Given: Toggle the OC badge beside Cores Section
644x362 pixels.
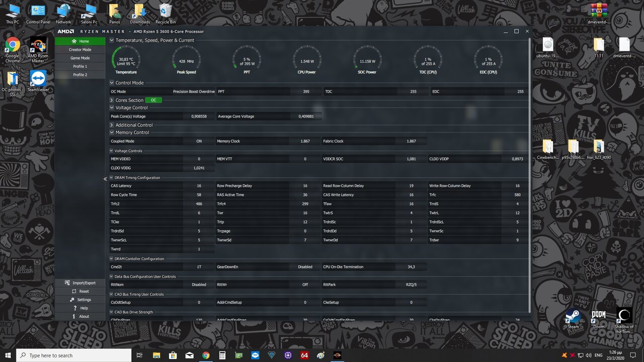Looking at the screenshot, I should (x=153, y=100).
